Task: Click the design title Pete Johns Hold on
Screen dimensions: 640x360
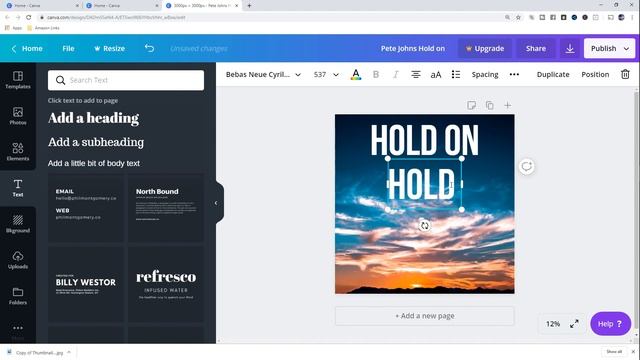Action: 413,49
